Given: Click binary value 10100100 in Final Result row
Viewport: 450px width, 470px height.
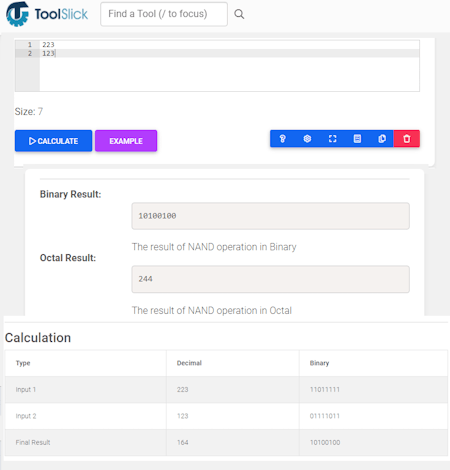Looking at the screenshot, I should (325, 442).
